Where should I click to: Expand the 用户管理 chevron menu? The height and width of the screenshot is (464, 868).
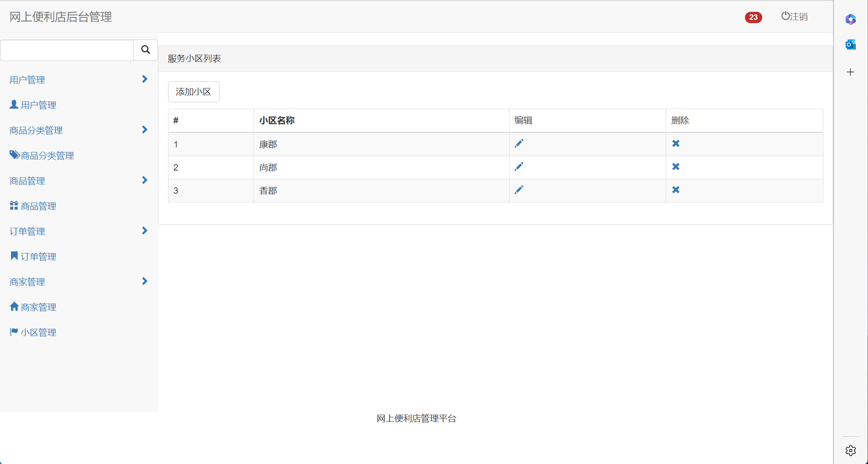point(145,79)
